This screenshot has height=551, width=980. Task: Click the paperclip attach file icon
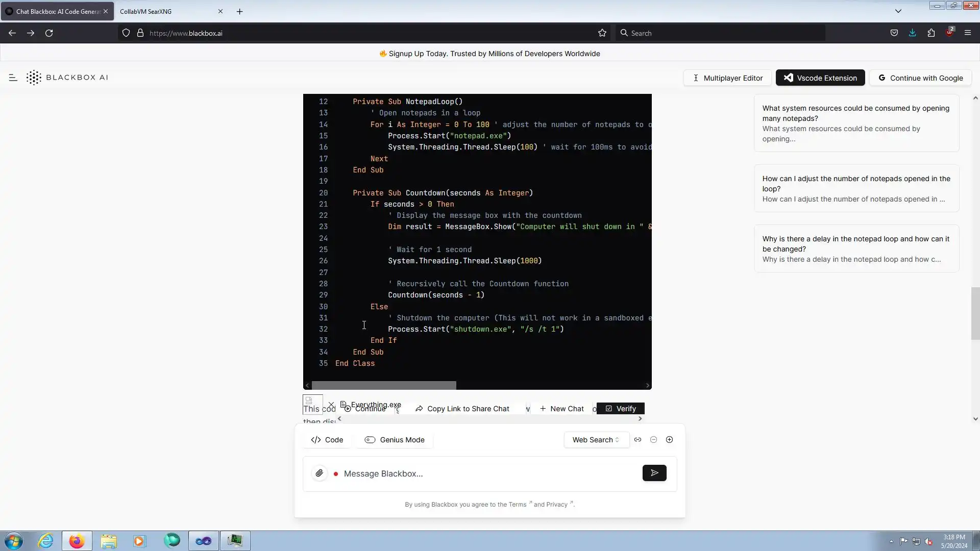(x=319, y=473)
